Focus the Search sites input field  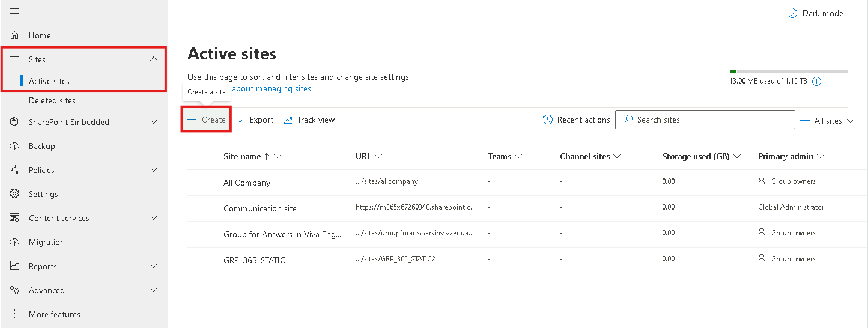click(705, 120)
